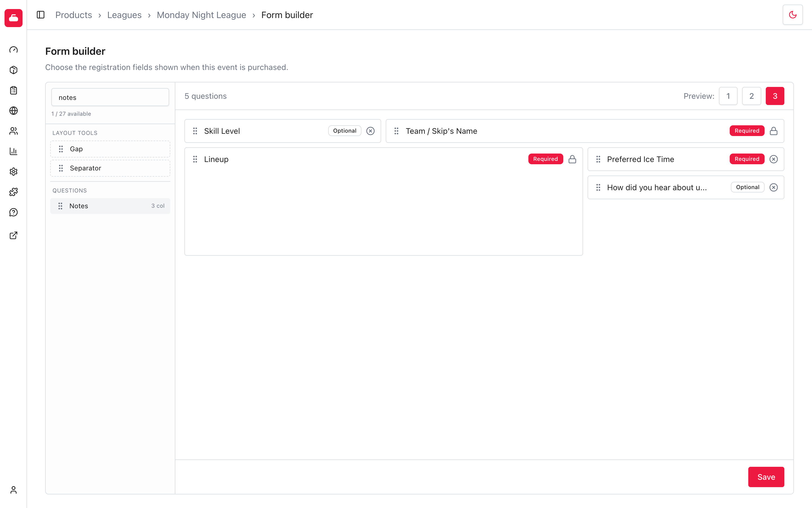Screen dimensions: 812x508
Task: Grab the Team / Skip's Name drag handle
Action: tap(396, 131)
